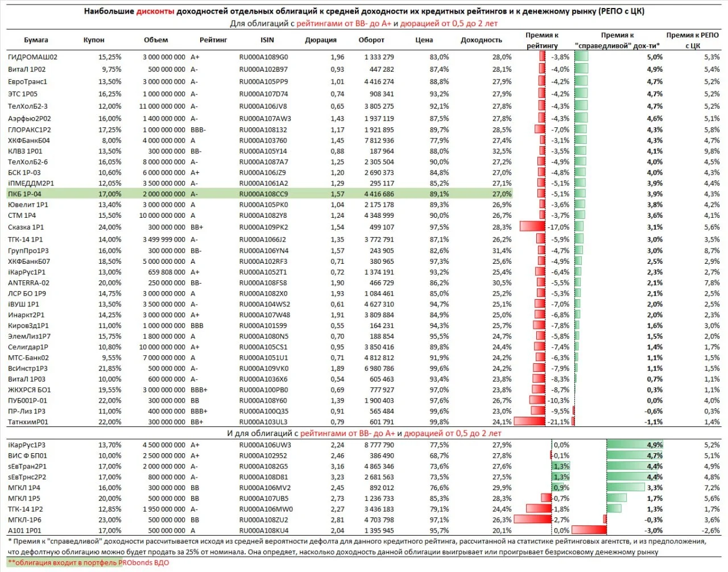The width and height of the screenshot is (728, 572).
Task: Click the "Сказка 1Р1" bond name
Action: (x=26, y=227)
